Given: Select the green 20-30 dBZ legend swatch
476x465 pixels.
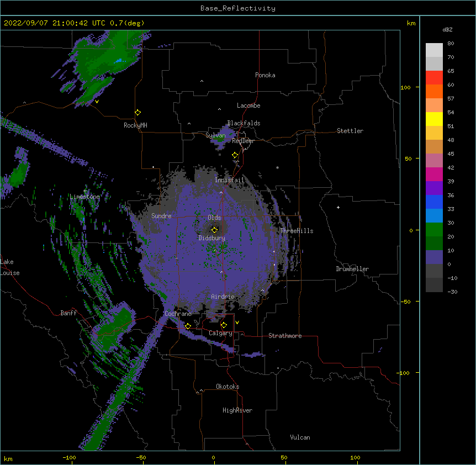Looking at the screenshot, I should coord(434,230).
